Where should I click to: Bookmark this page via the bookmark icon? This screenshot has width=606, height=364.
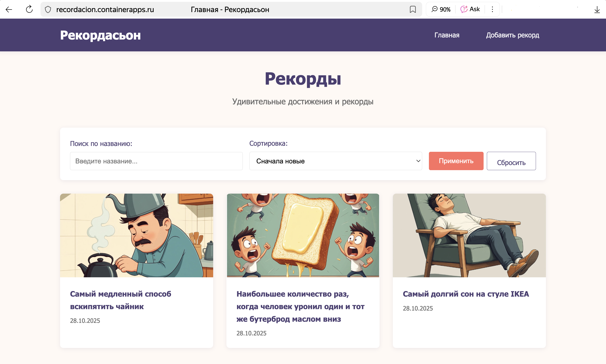pos(413,9)
